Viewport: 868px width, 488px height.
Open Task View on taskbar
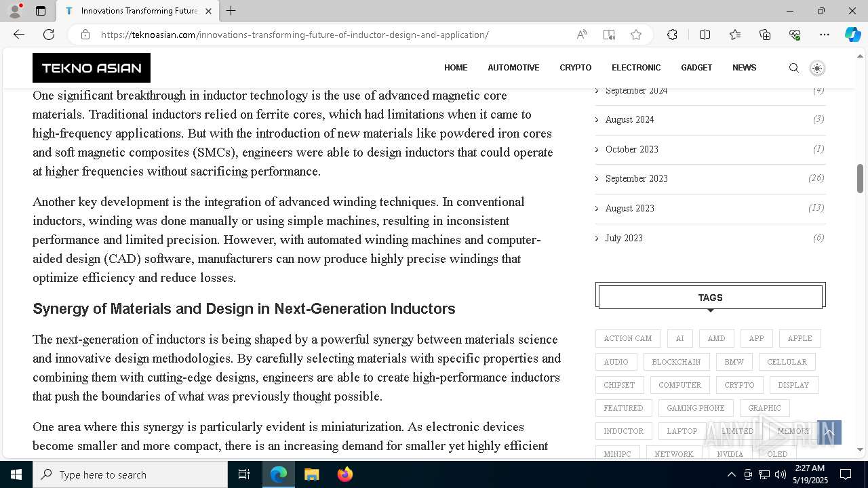click(x=244, y=474)
